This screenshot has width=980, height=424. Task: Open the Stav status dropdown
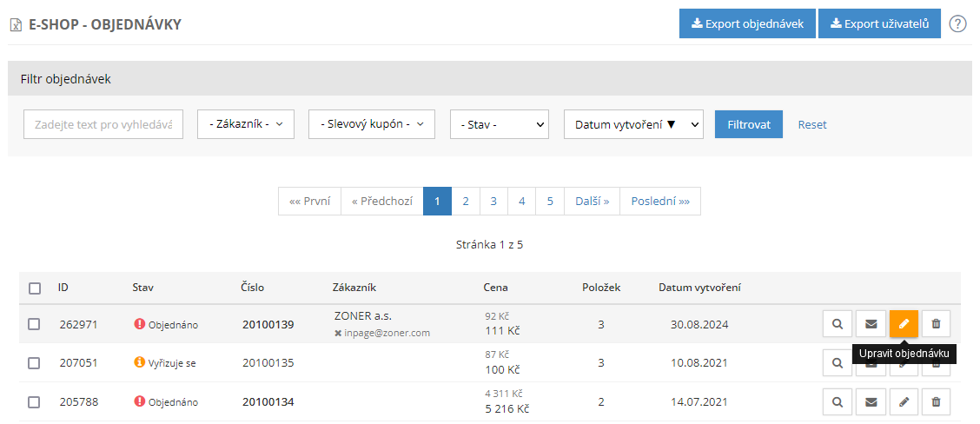pyautogui.click(x=499, y=124)
